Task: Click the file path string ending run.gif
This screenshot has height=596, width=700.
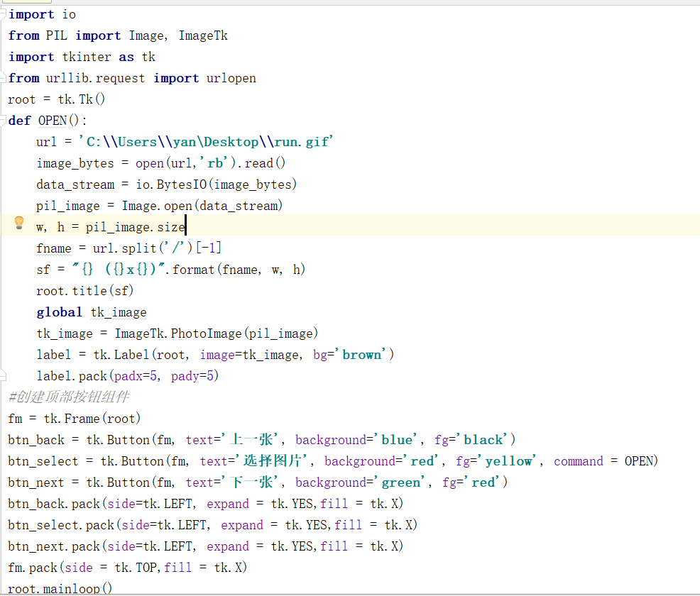Action: coord(206,141)
